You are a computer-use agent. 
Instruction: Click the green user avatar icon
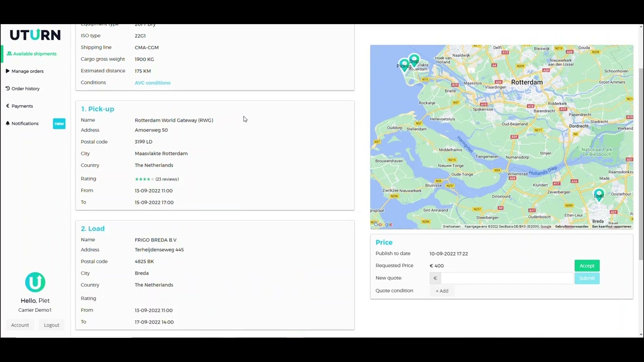[35, 282]
